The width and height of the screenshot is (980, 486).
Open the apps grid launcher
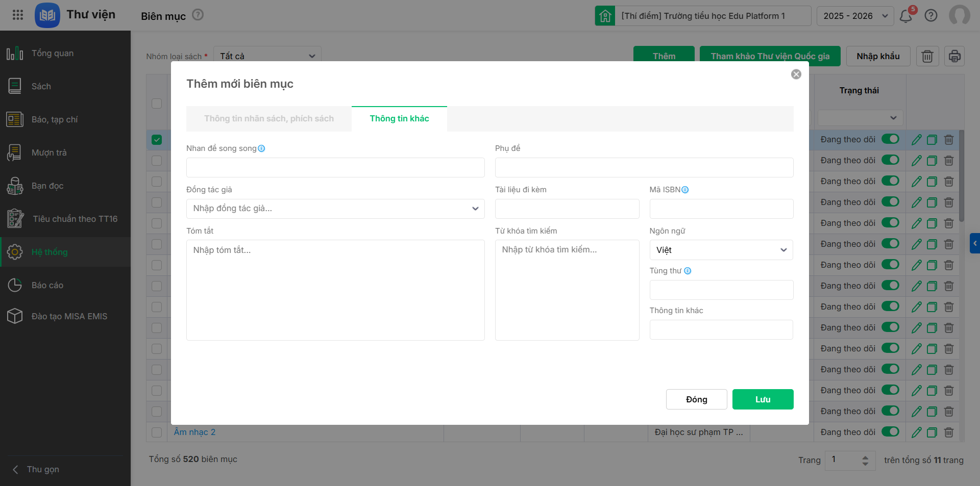(18, 15)
